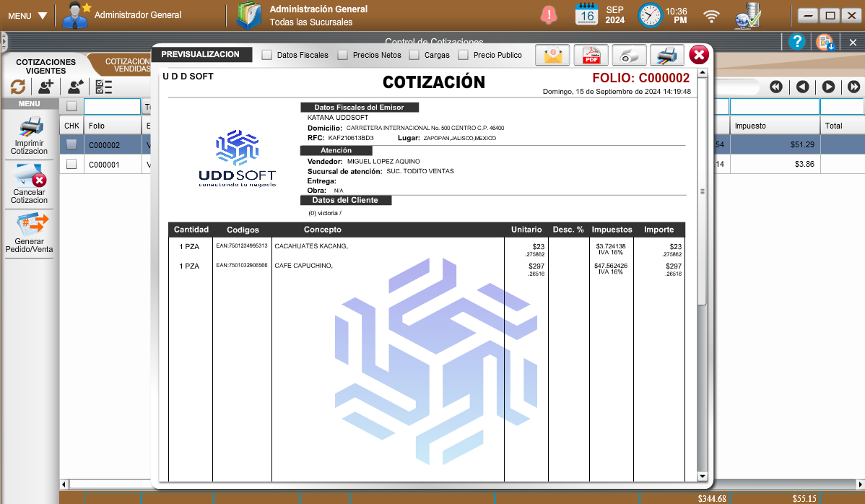Switch to the Cotizaciones Vendidas tab
Viewport: 865px width, 504px height.
tap(126, 66)
